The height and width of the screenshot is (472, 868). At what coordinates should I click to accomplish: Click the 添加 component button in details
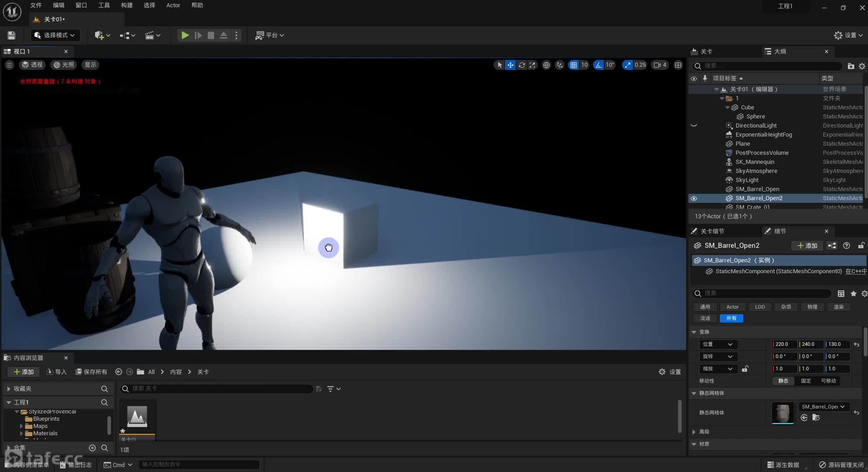click(x=807, y=246)
